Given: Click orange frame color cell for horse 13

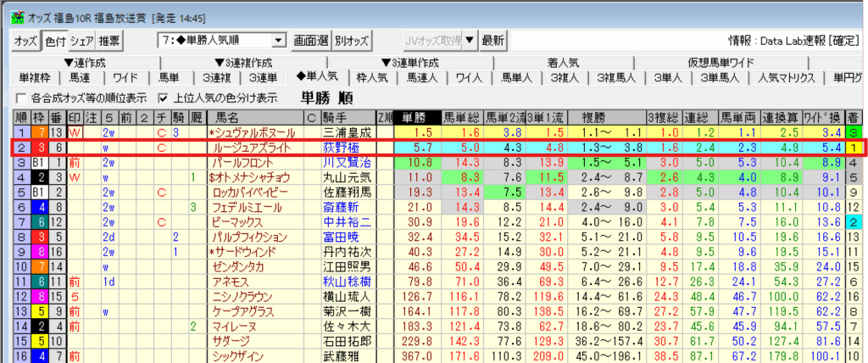Looking at the screenshot, I should pyautogui.click(x=41, y=133).
